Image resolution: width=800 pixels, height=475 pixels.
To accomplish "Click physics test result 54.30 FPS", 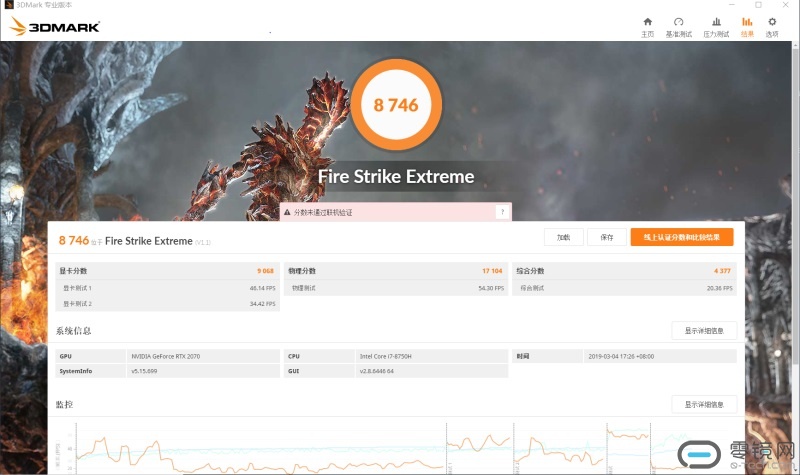I will (491, 288).
